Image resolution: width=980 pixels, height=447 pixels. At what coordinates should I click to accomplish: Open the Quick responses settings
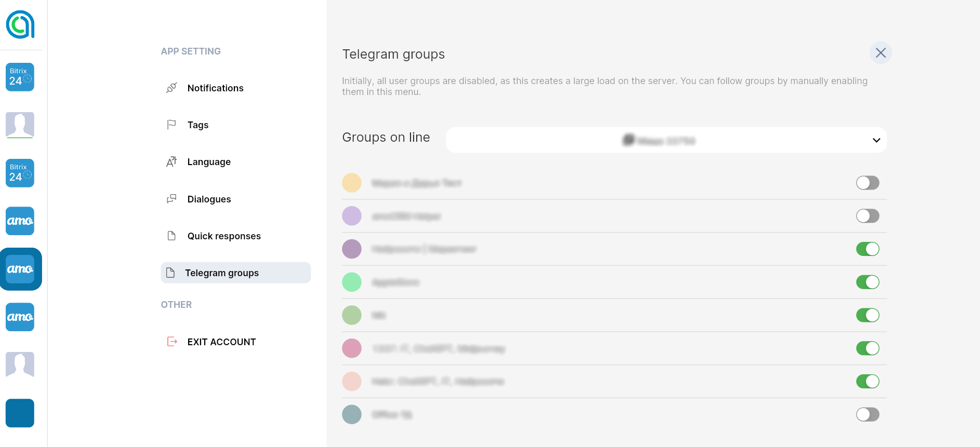[x=224, y=236]
